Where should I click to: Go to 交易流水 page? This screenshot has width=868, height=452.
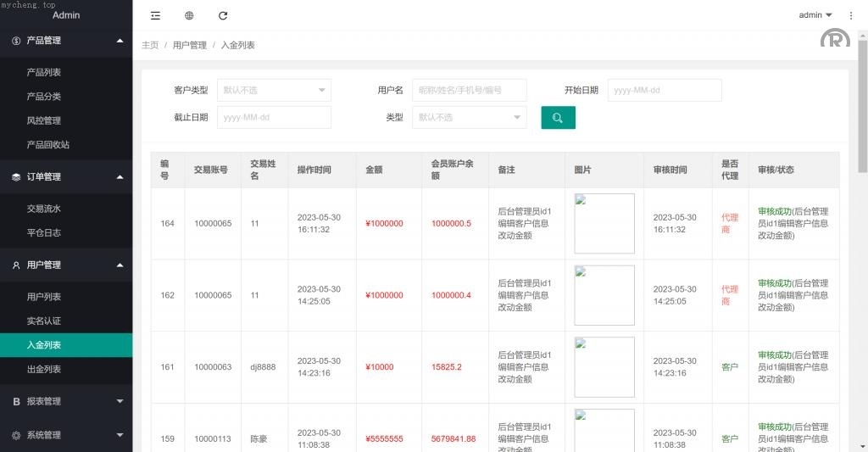pos(44,209)
